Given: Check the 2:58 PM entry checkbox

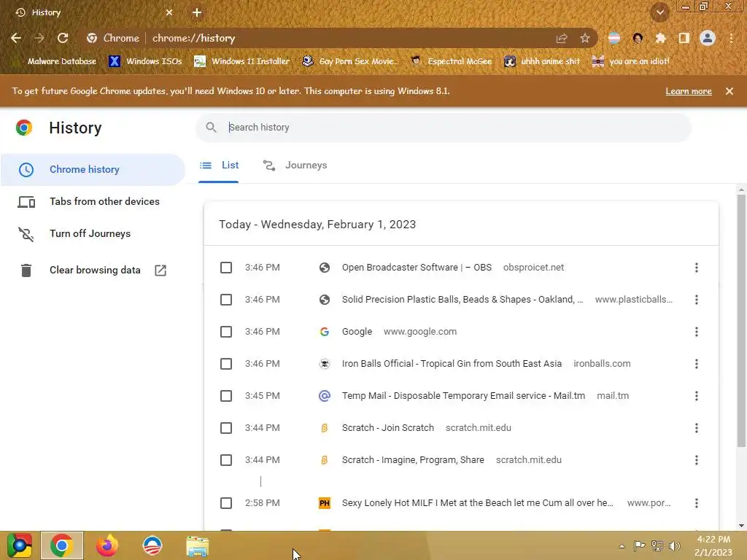Looking at the screenshot, I should pos(226,503).
